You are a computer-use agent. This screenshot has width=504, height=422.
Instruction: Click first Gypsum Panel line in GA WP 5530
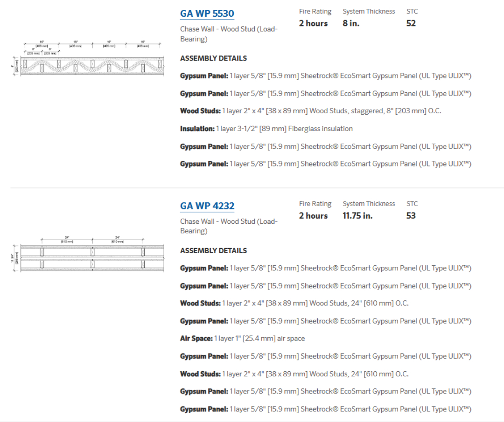point(325,76)
